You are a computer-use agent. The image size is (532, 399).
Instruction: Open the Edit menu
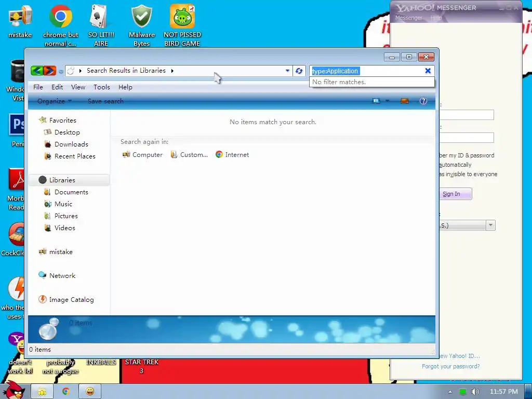(x=57, y=87)
